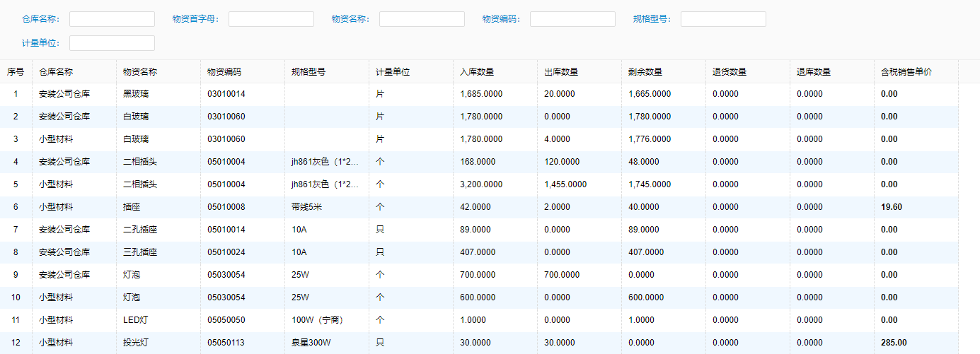Click the sale price 19.60
The height and width of the screenshot is (354, 980).
(892, 207)
